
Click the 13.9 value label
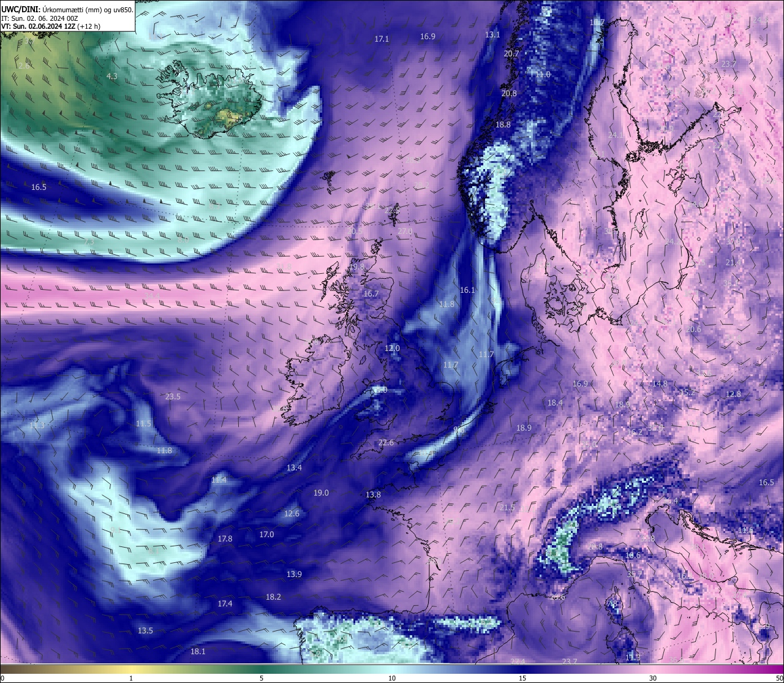tap(294, 575)
